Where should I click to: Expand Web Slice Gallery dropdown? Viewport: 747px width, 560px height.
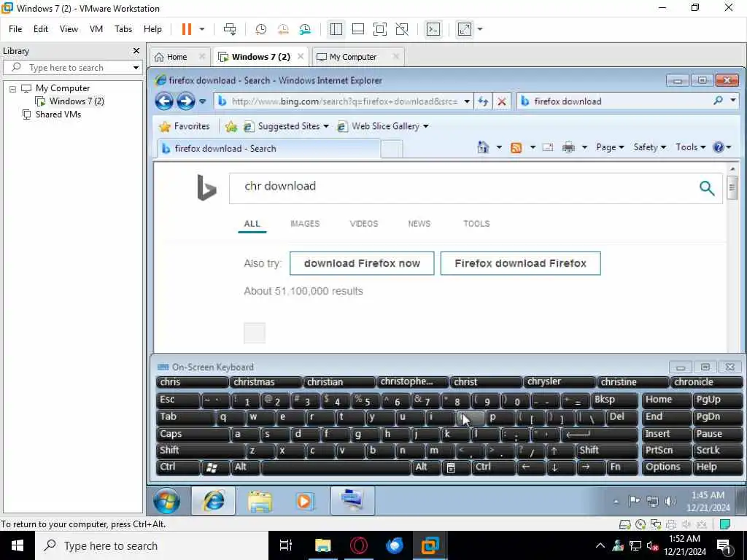425,126
